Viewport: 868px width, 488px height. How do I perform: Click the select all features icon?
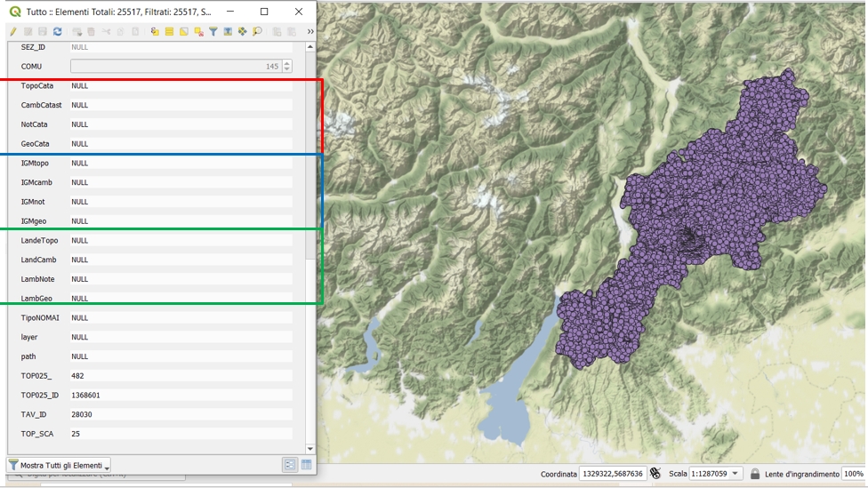pos(169,32)
